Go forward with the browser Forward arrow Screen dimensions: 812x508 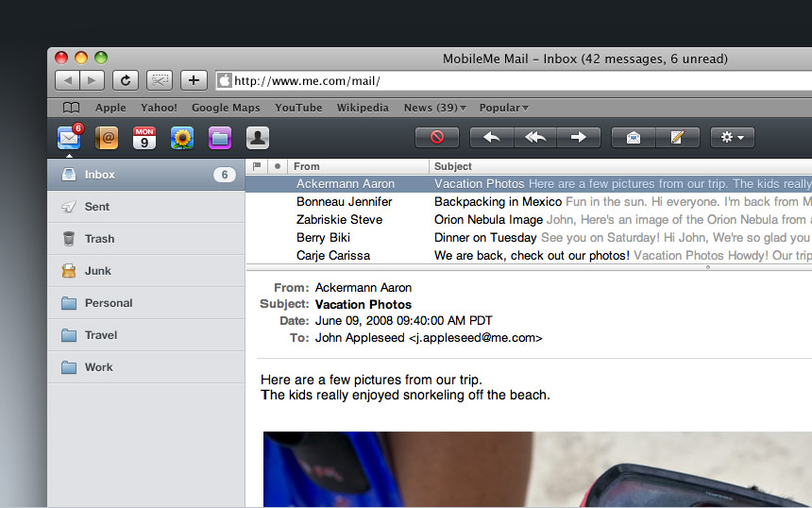pyautogui.click(x=93, y=80)
